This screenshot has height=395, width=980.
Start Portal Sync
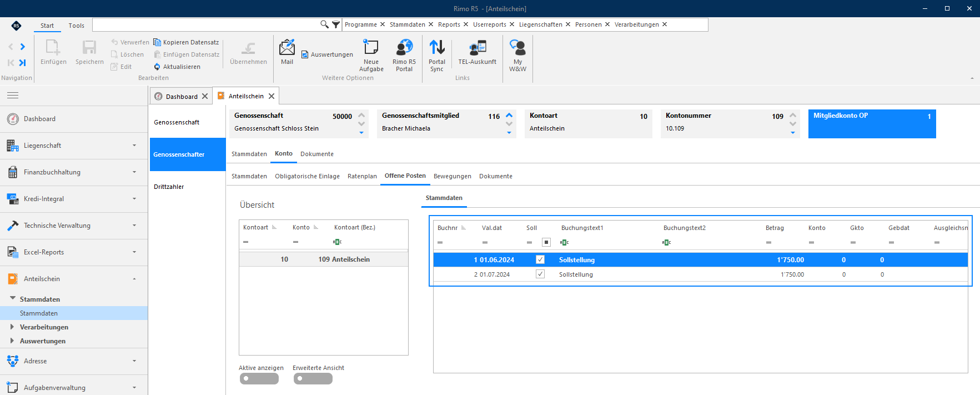[x=437, y=56]
